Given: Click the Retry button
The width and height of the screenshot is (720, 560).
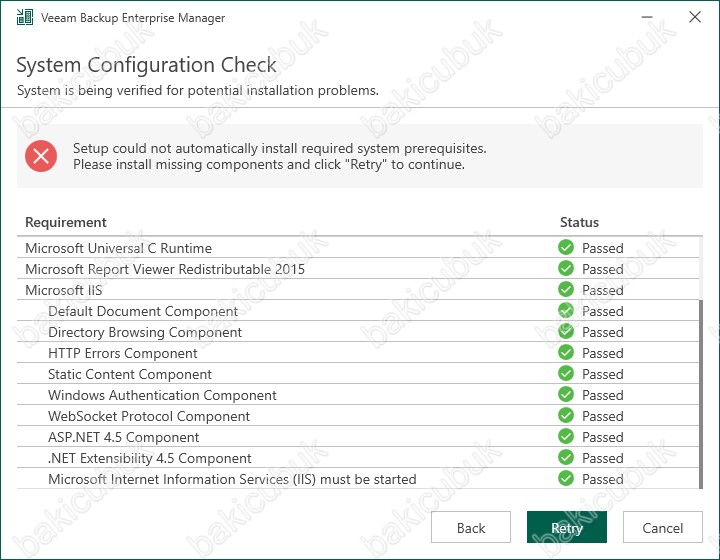Looking at the screenshot, I should tap(567, 527).
